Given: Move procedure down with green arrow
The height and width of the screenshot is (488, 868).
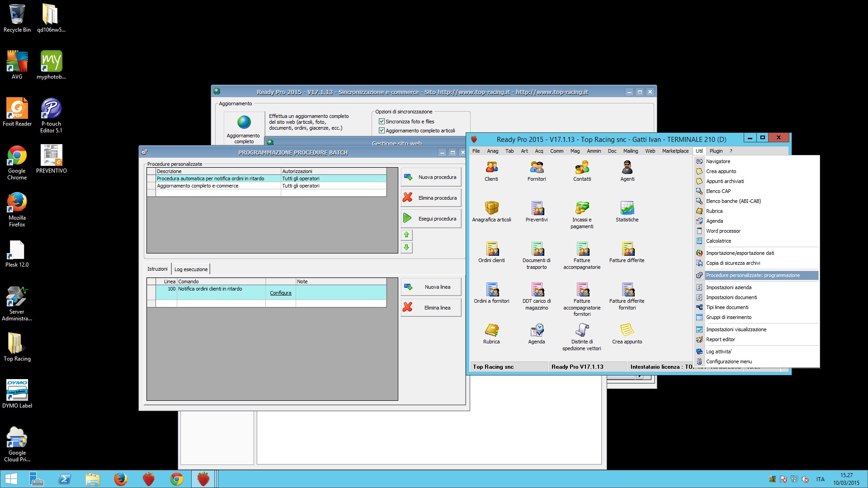Looking at the screenshot, I should tap(406, 248).
